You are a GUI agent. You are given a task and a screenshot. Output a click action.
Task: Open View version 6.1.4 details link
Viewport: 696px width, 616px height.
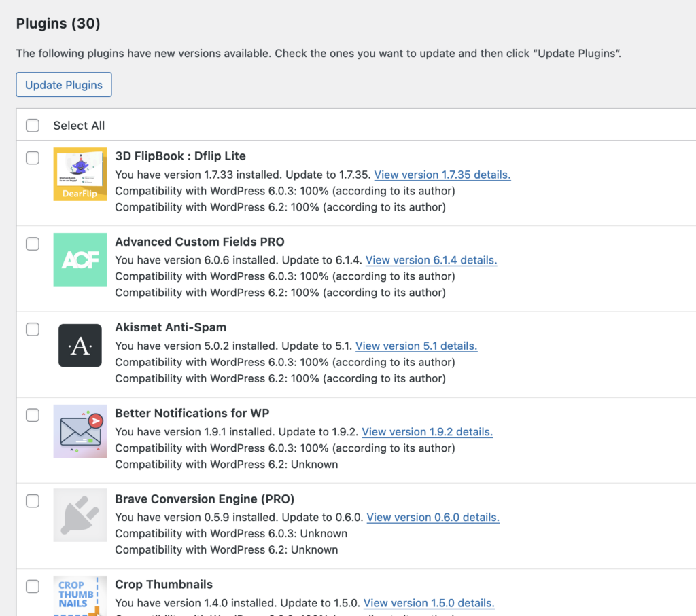pos(432,260)
